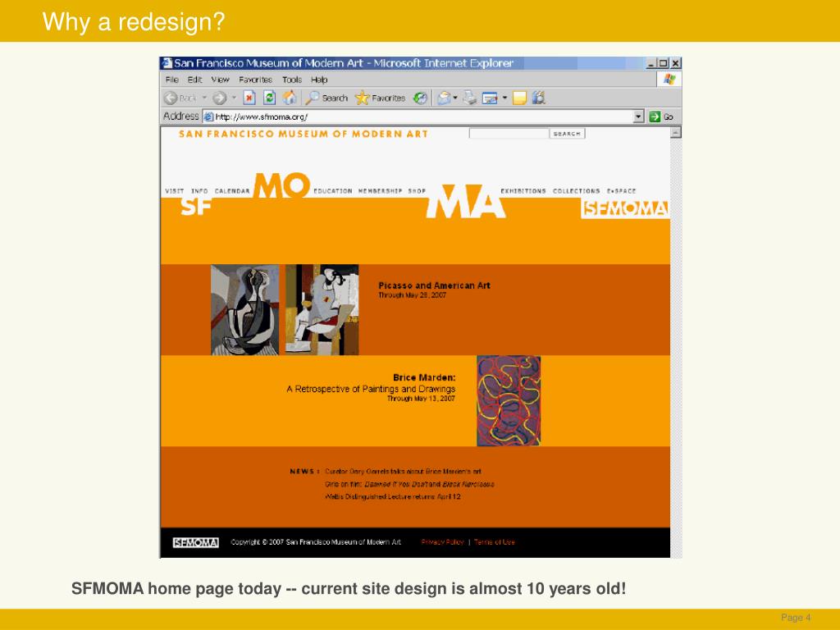Open the Address bar dropdown list

[638, 116]
